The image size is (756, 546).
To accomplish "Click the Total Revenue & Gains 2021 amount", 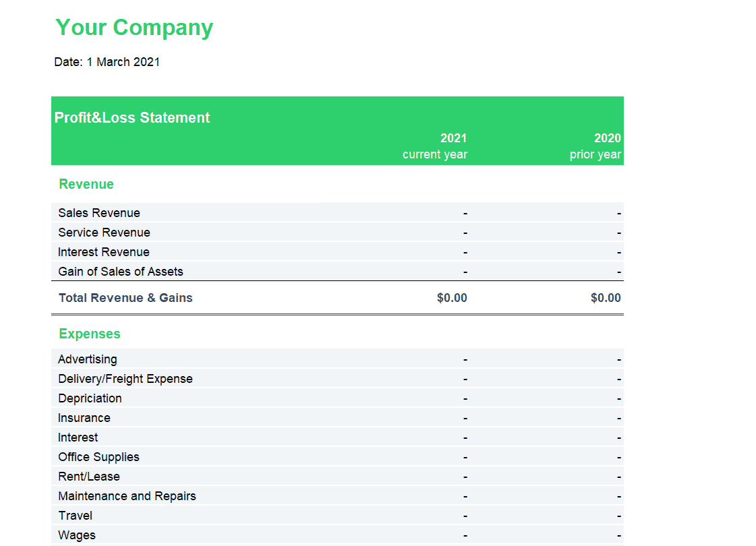I will 452,298.
